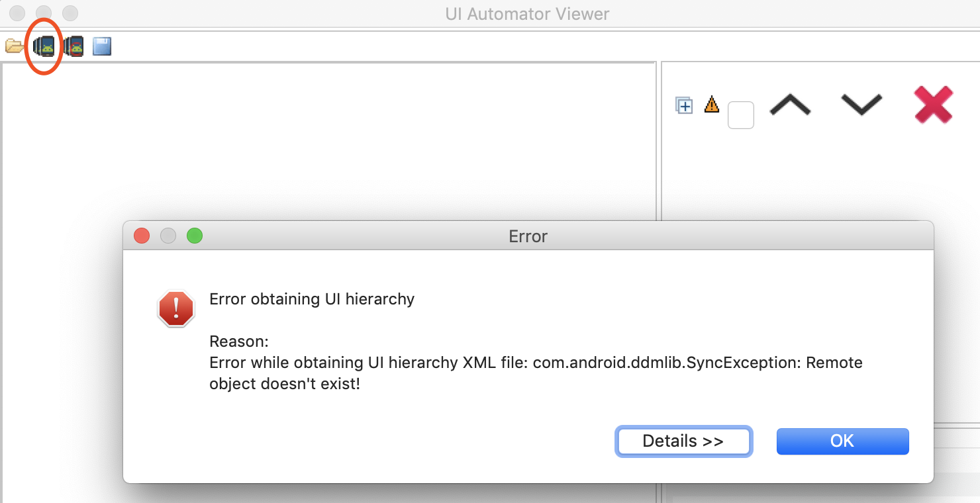Screen dimensions: 980x503
Task: Expand all nodes with the plus icon
Action: point(684,105)
